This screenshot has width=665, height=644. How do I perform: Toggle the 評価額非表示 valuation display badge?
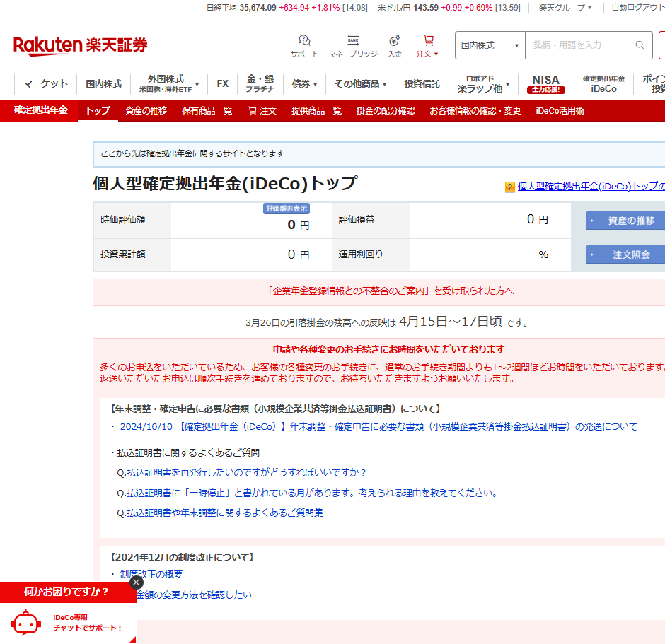(287, 209)
